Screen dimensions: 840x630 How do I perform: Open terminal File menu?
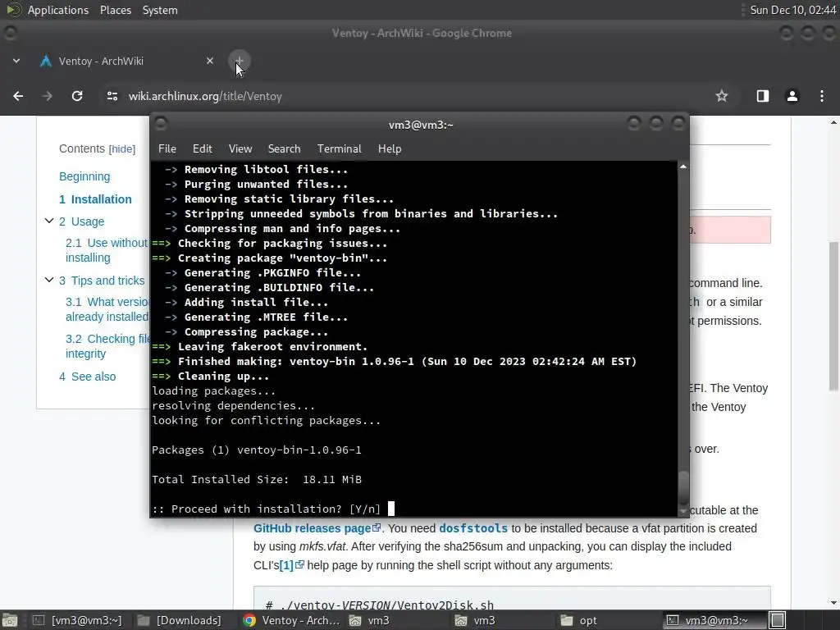click(x=167, y=149)
